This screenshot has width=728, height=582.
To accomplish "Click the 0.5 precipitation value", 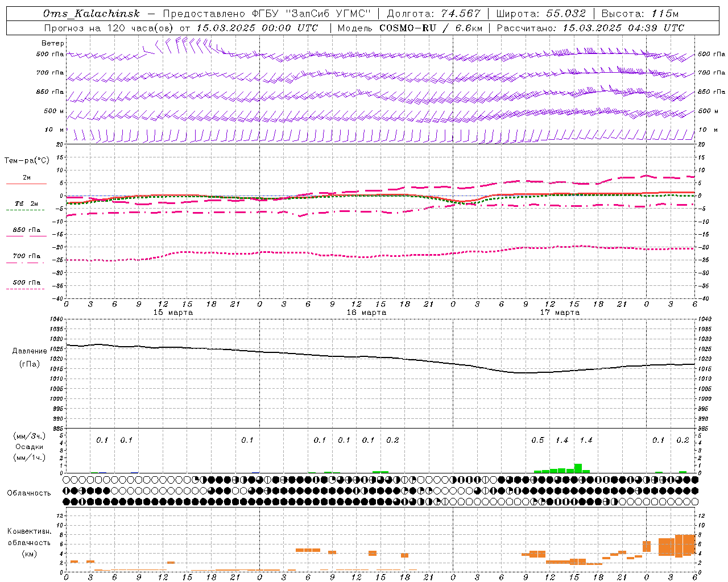I will [x=537, y=440].
